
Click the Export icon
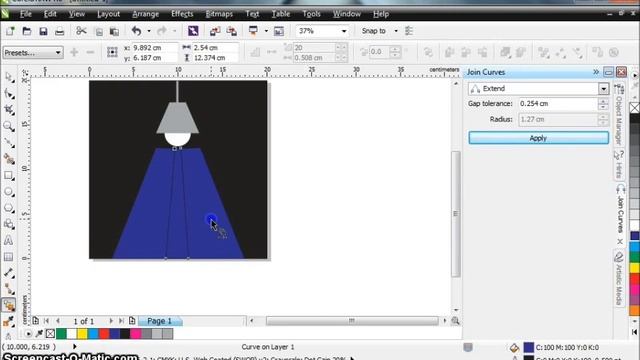(231, 31)
